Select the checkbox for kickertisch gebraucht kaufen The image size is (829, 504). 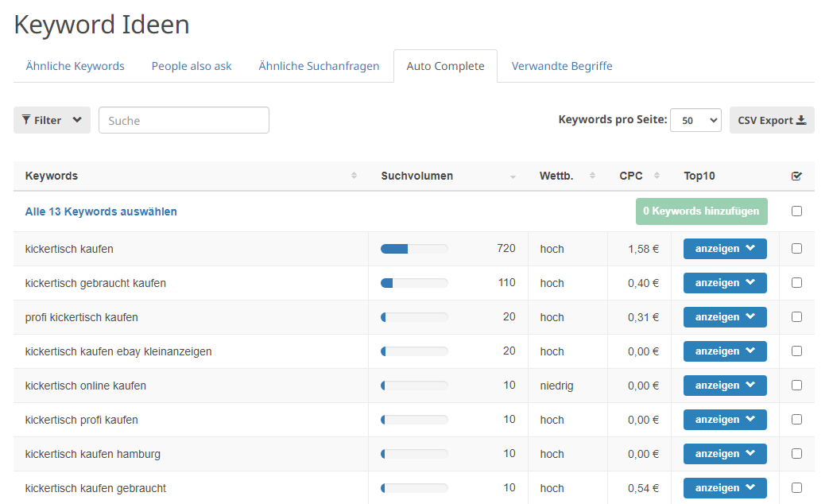796,283
